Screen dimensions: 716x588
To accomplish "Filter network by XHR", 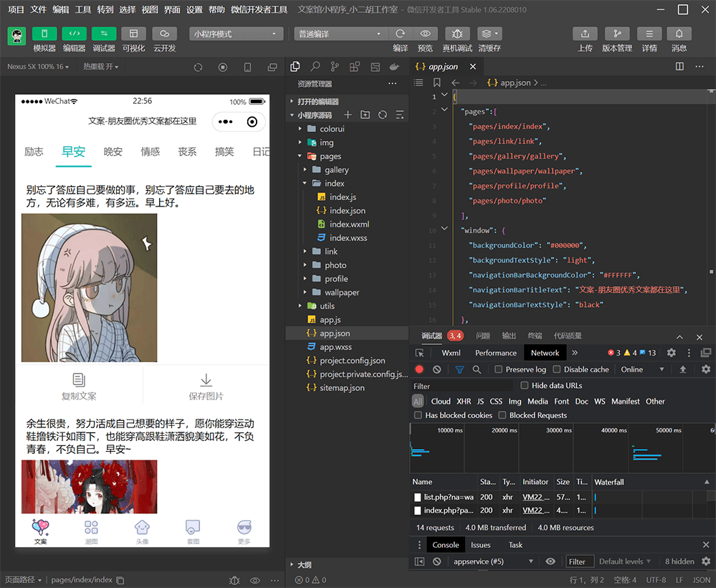I will click(464, 401).
